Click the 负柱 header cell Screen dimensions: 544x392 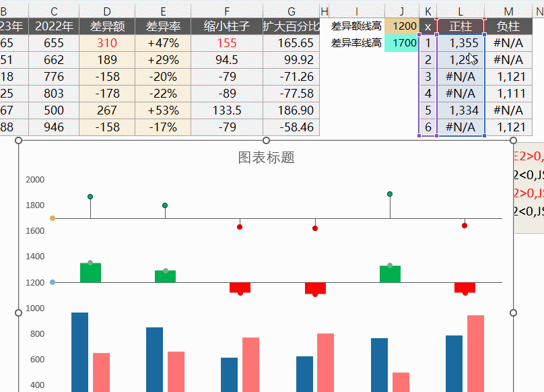click(508, 26)
